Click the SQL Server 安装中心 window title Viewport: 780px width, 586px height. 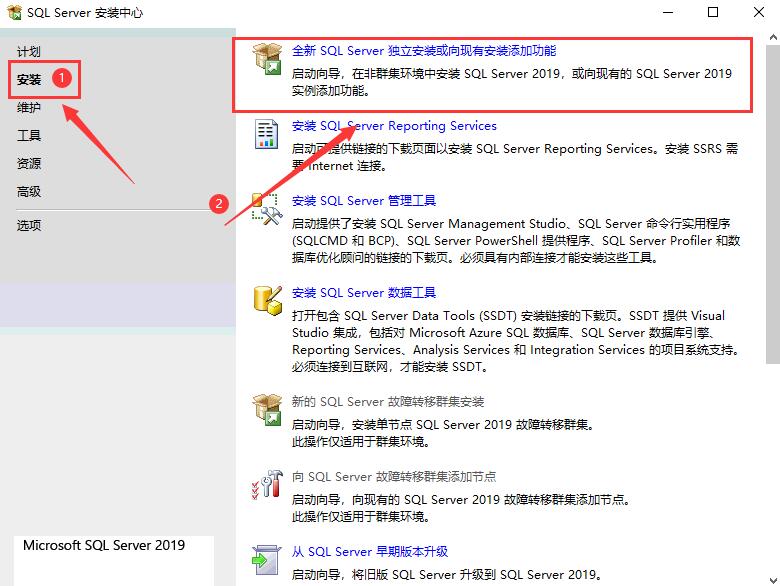click(x=85, y=12)
